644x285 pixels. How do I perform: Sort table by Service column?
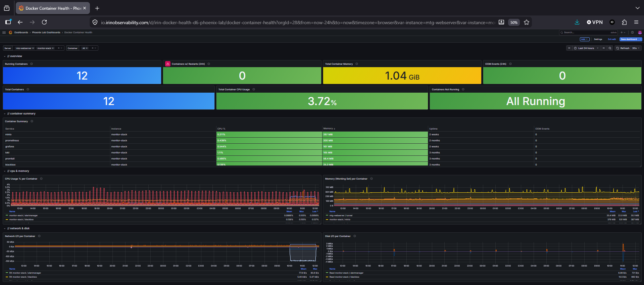click(x=10, y=129)
